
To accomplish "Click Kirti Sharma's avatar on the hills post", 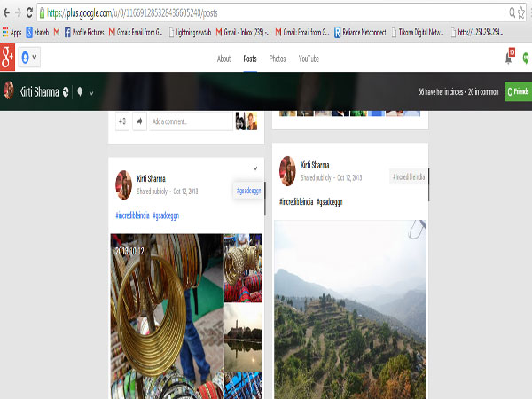I will click(x=287, y=171).
